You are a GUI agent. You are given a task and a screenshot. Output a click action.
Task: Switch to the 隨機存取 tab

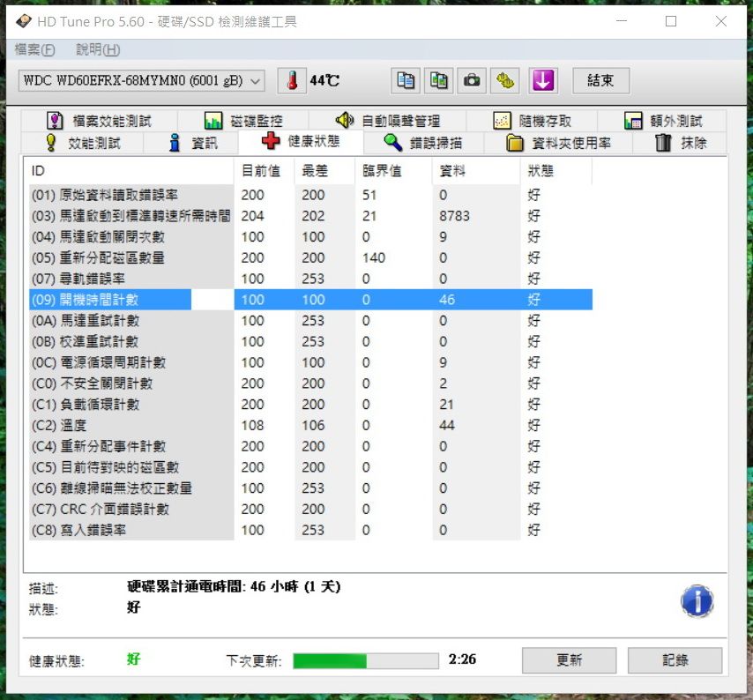[x=532, y=121]
